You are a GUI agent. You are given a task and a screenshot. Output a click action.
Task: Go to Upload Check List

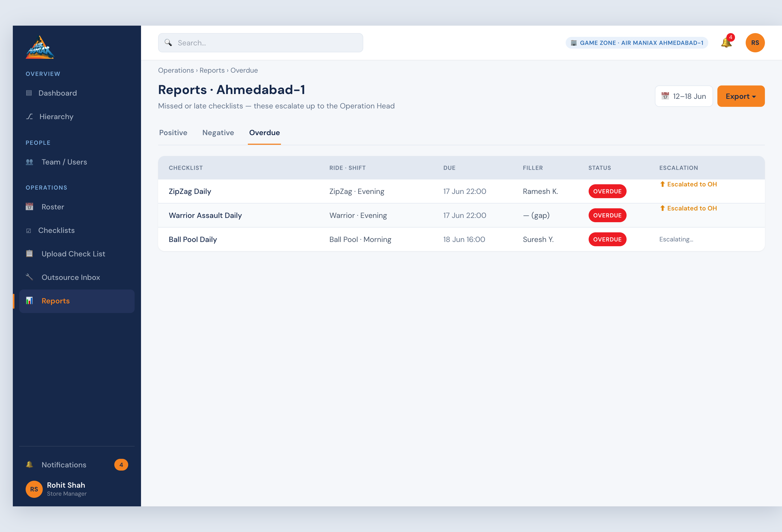click(x=77, y=254)
